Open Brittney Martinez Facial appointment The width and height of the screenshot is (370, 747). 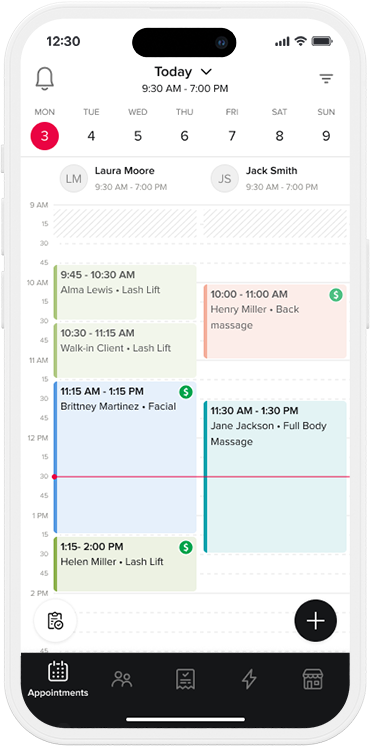pyautogui.click(x=125, y=457)
